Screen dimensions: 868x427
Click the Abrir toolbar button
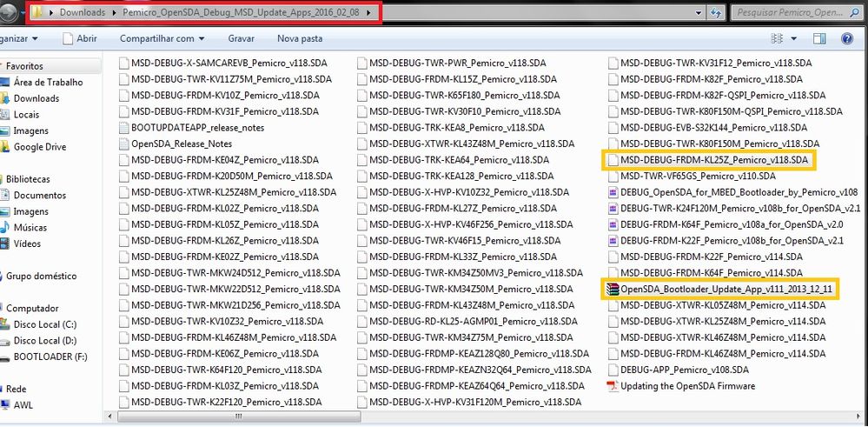[80, 39]
